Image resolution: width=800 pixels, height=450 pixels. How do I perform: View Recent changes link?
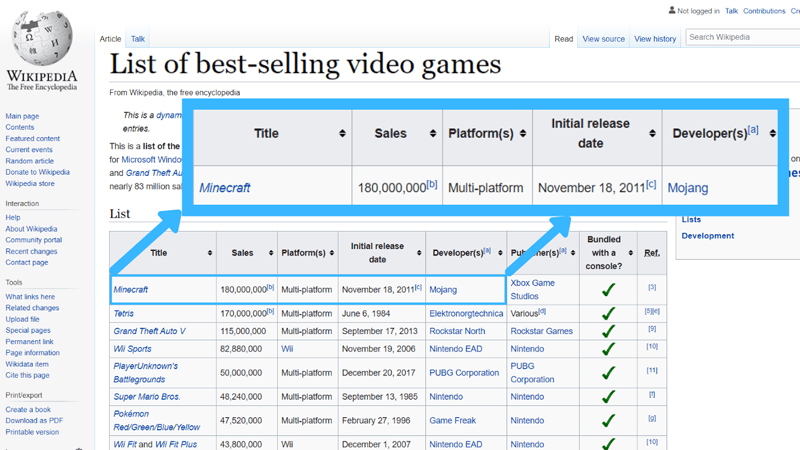click(x=31, y=252)
